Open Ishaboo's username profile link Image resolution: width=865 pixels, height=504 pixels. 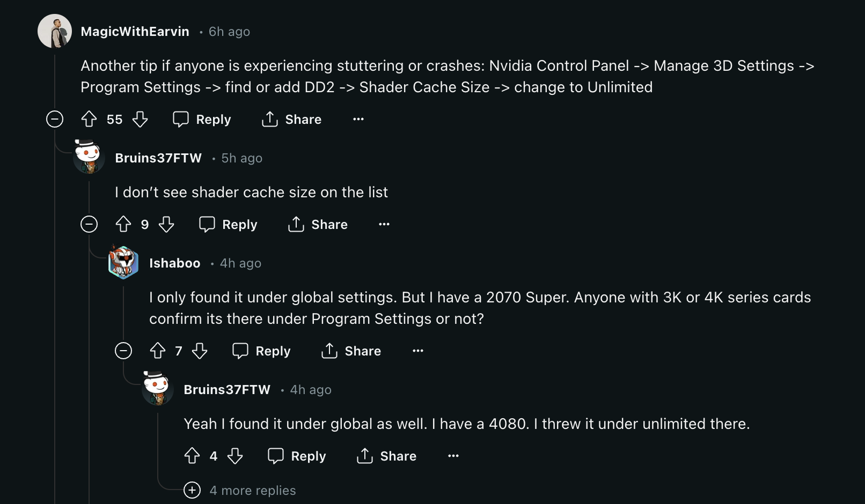(175, 263)
